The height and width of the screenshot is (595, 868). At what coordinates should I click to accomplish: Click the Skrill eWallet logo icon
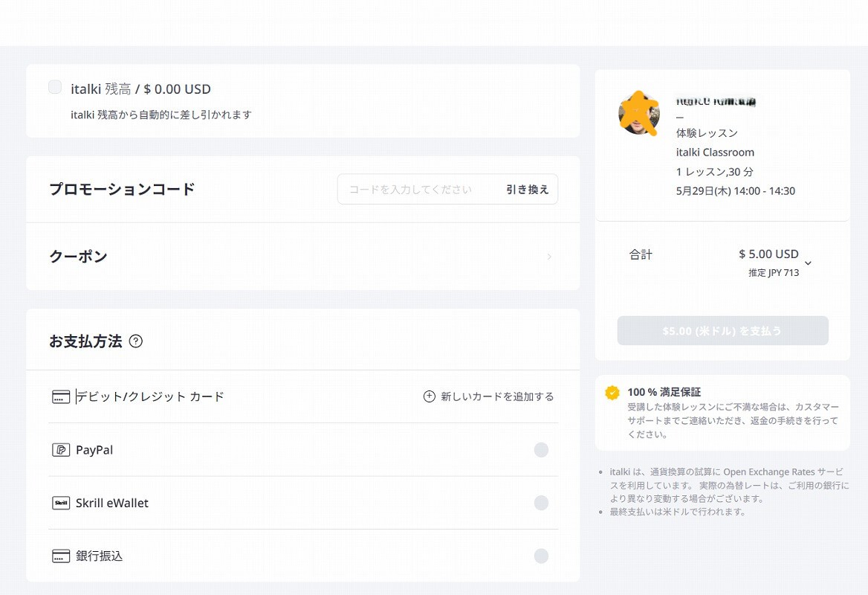[61, 503]
